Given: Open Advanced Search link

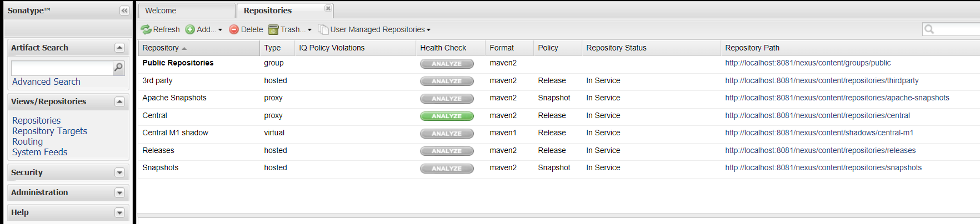Looking at the screenshot, I should (46, 82).
